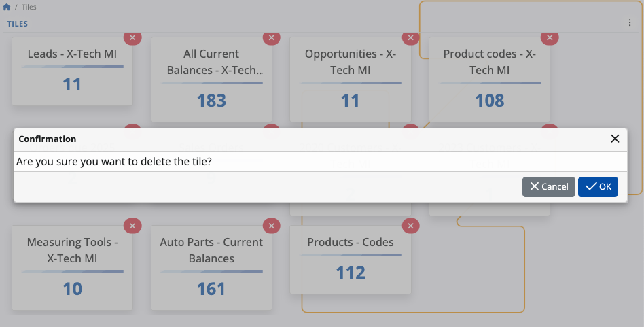Open the Product codes - X-Tech MI tile
This screenshot has height=327, width=644.
click(x=489, y=78)
